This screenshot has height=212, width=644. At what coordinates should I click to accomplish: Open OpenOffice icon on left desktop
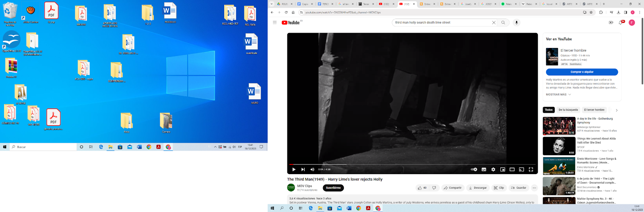click(12, 42)
